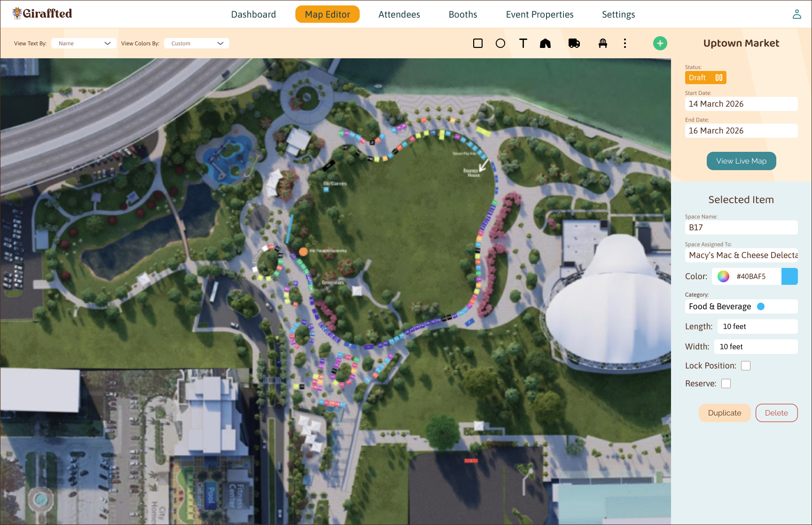Choose the text tool
812x525 pixels.
[x=523, y=43]
